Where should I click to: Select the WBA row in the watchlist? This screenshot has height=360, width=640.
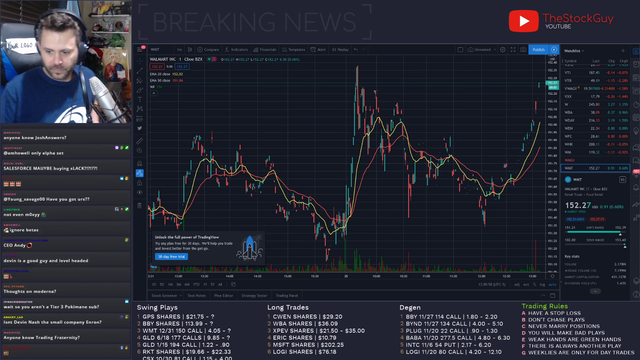click(x=596, y=112)
